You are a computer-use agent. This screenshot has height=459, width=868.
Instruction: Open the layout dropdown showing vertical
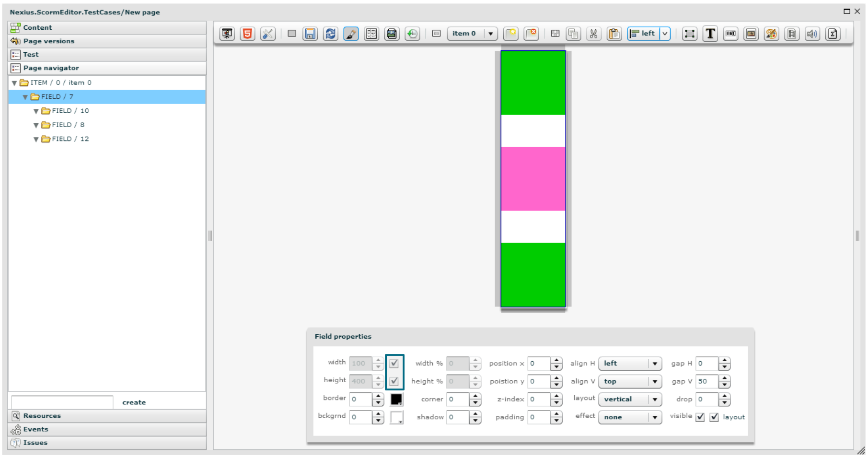click(x=630, y=400)
